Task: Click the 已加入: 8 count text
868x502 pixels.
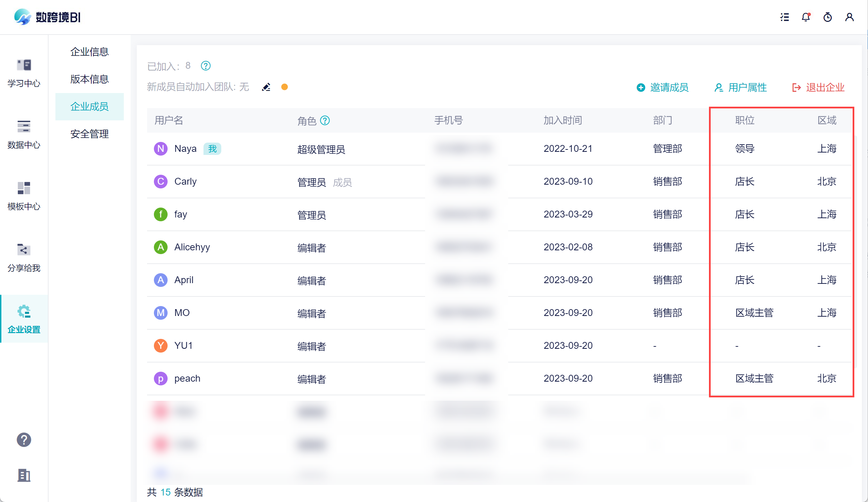Action: click(169, 66)
